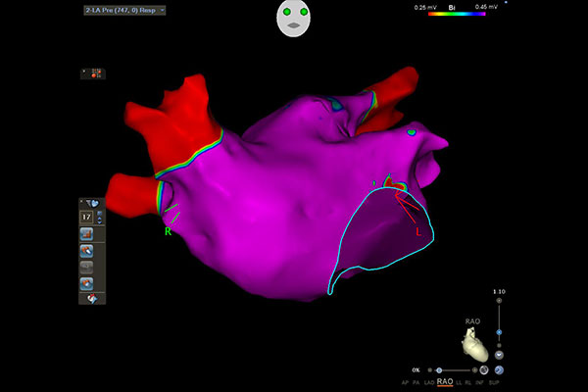Expand the down-chevron button below zoom slider
588x392 pixels.
pyautogui.click(x=499, y=354)
